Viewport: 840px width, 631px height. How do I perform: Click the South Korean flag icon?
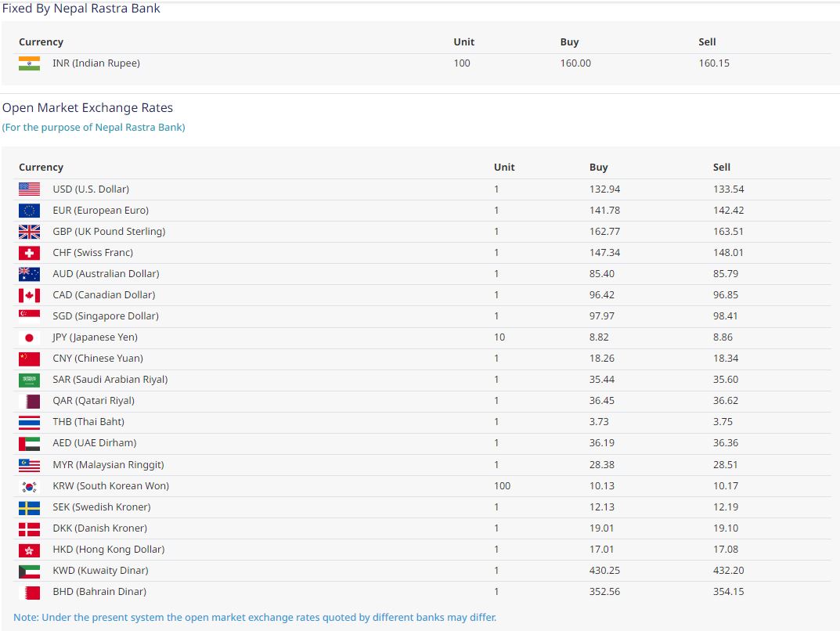pos(29,486)
